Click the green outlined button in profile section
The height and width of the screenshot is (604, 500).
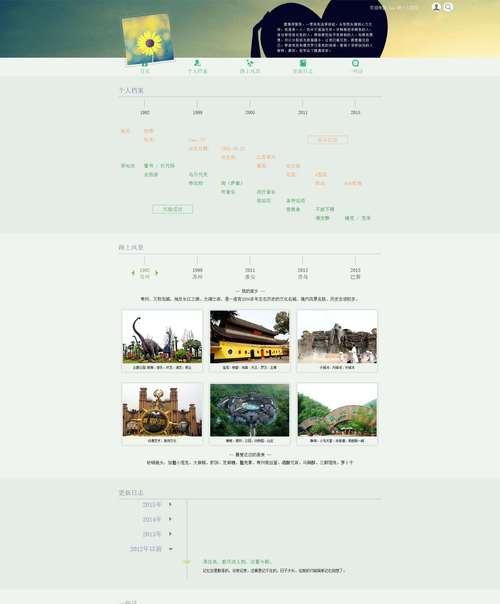coord(173,209)
